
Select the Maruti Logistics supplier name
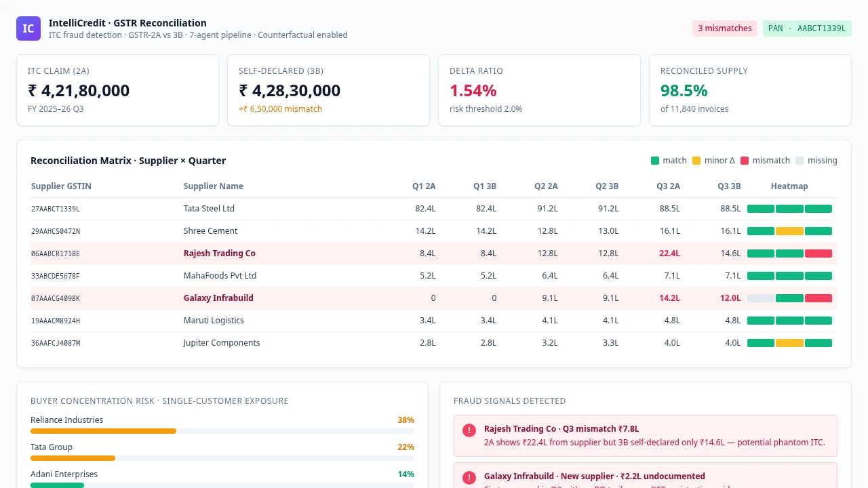click(214, 321)
